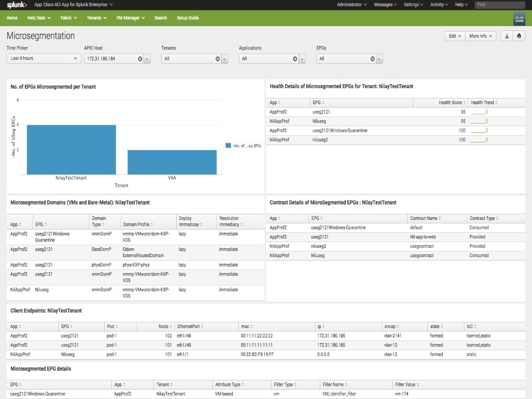
Task: Sort EPG details by Filter Name
Action: click(335, 385)
